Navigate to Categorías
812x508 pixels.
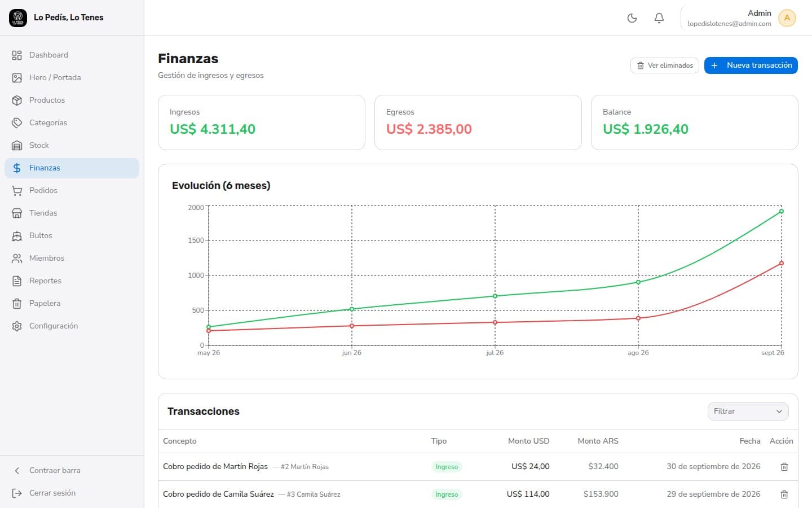click(72, 122)
